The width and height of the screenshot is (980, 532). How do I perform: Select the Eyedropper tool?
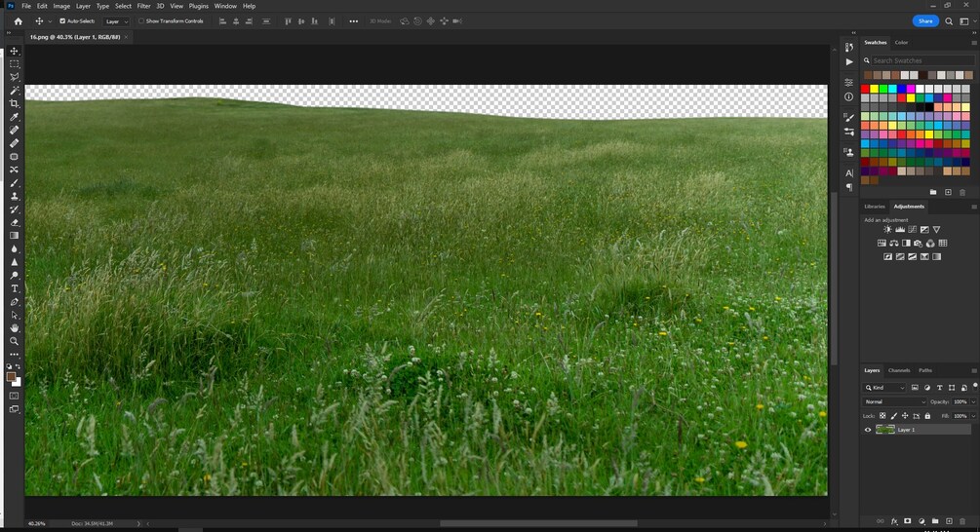15,117
